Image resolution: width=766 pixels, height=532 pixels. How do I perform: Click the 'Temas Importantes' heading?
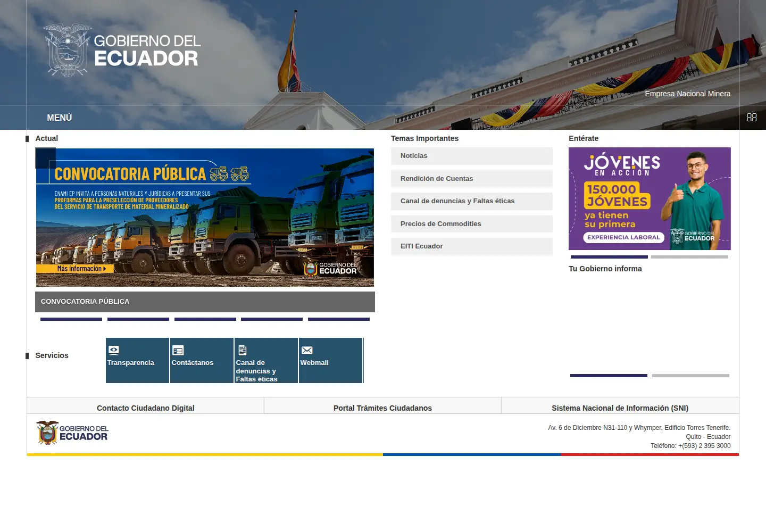coord(424,138)
